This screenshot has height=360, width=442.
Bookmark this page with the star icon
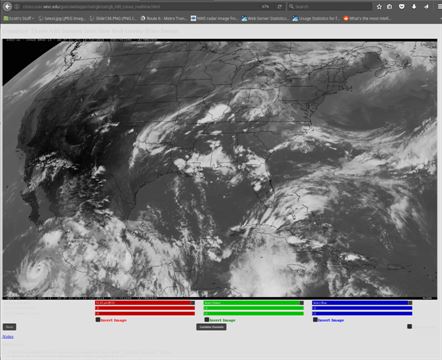(379, 6)
